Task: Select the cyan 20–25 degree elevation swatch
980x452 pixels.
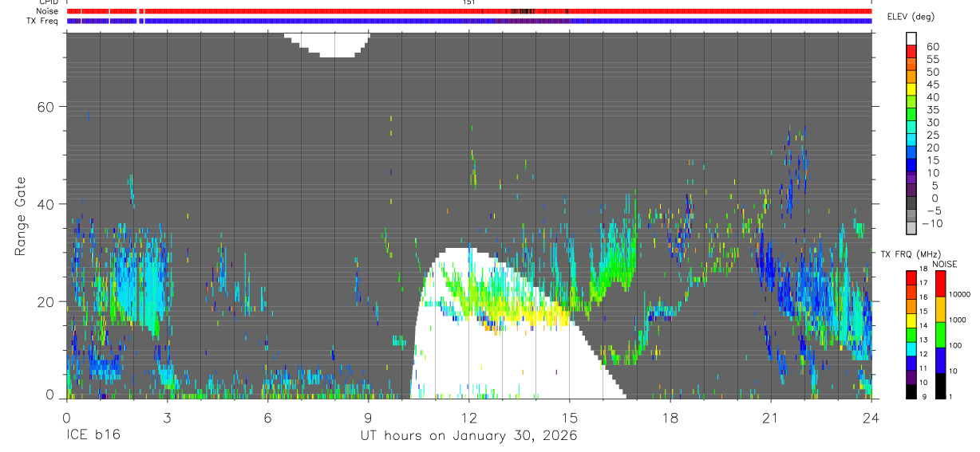Action: tap(911, 140)
